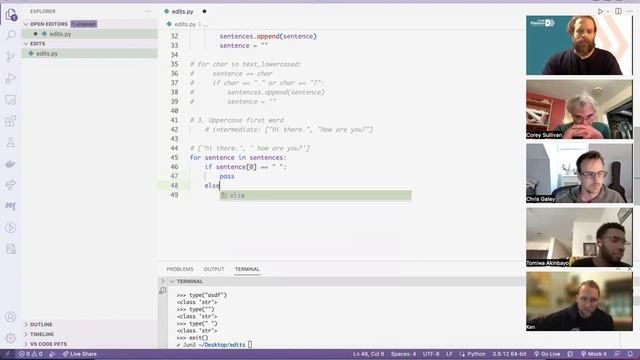Click Tomiwa Akinbayo's video thumbnail
Viewport: 640px width, 360px height.
(x=579, y=237)
